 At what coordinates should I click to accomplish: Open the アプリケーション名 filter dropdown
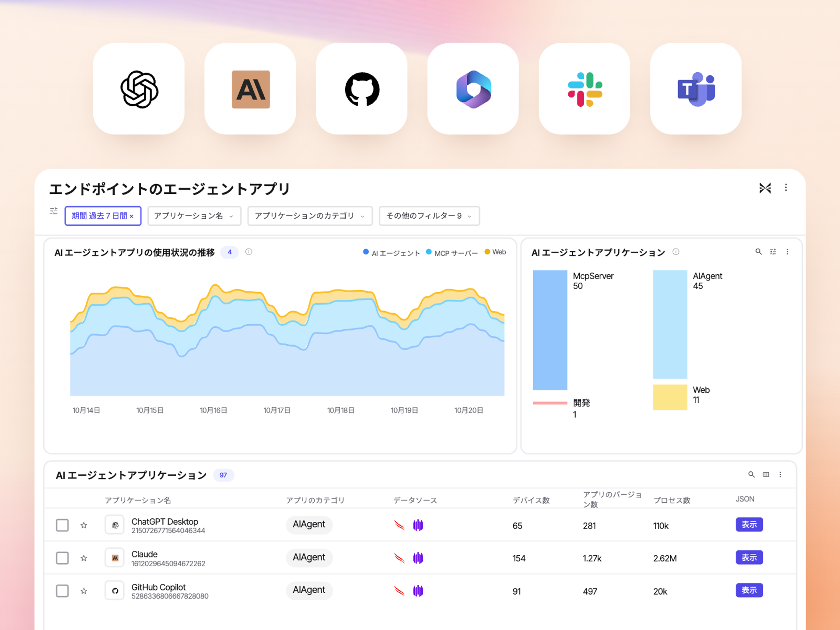194,216
